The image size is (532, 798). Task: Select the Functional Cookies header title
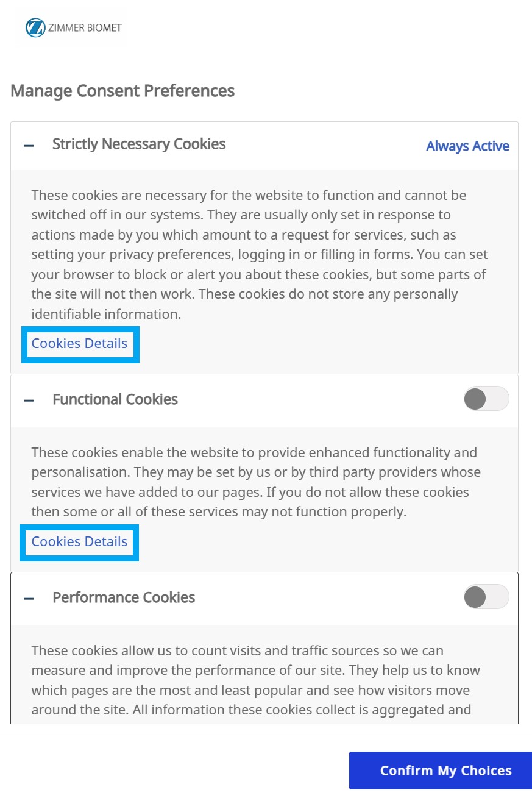click(115, 400)
